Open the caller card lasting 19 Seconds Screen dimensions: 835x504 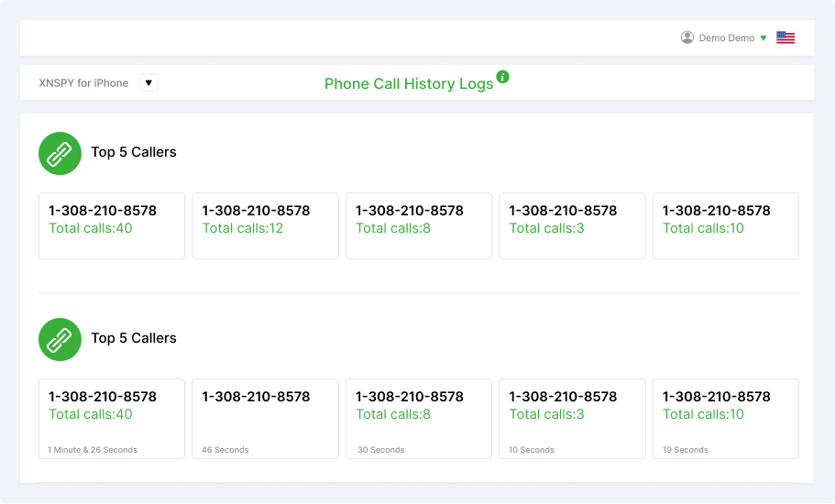726,419
